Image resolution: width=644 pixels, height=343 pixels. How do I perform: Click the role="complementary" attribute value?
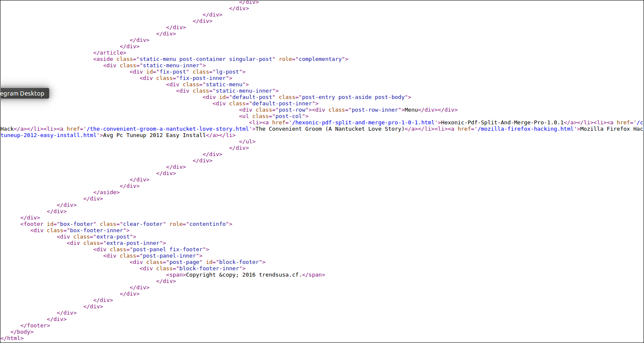(320, 59)
